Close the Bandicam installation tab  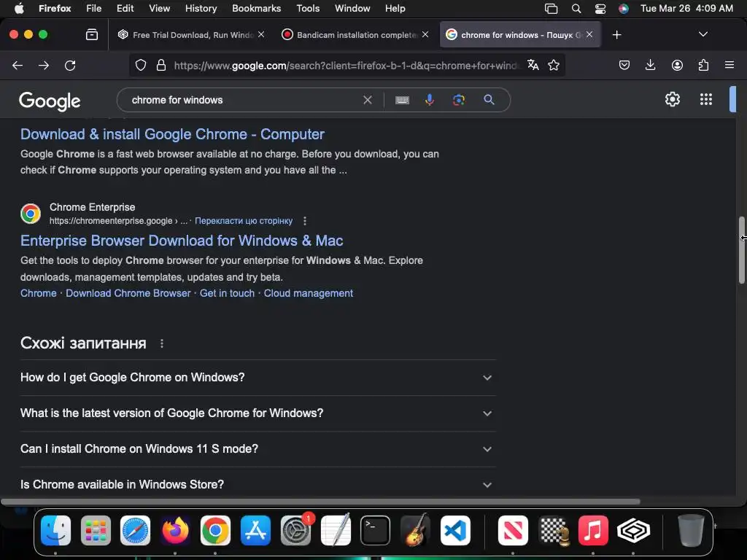[x=425, y=34]
